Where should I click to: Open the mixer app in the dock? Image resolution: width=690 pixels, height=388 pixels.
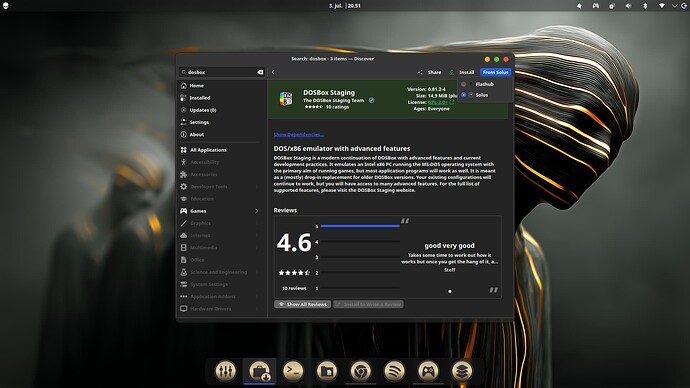click(x=226, y=371)
